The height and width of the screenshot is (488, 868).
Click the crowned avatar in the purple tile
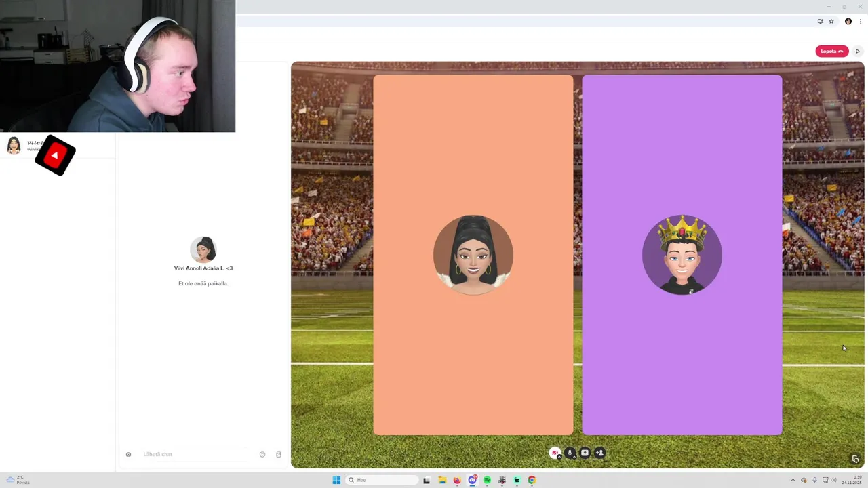point(682,255)
